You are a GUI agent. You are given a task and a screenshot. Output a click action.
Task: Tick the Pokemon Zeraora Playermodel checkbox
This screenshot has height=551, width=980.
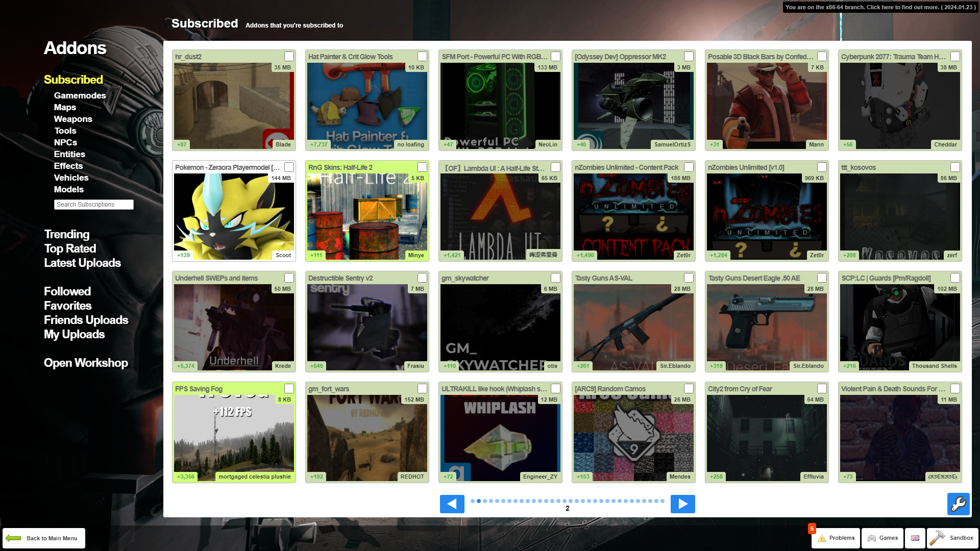289,167
